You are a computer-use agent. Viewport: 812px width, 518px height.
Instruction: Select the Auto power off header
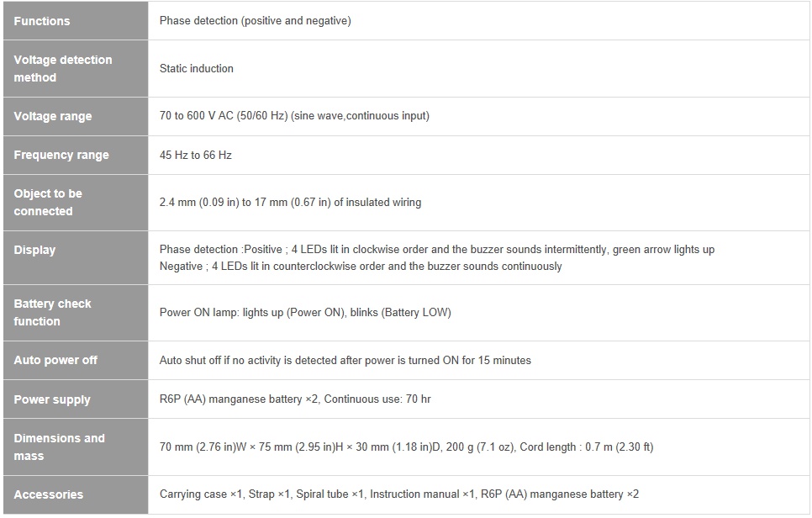(x=76, y=360)
